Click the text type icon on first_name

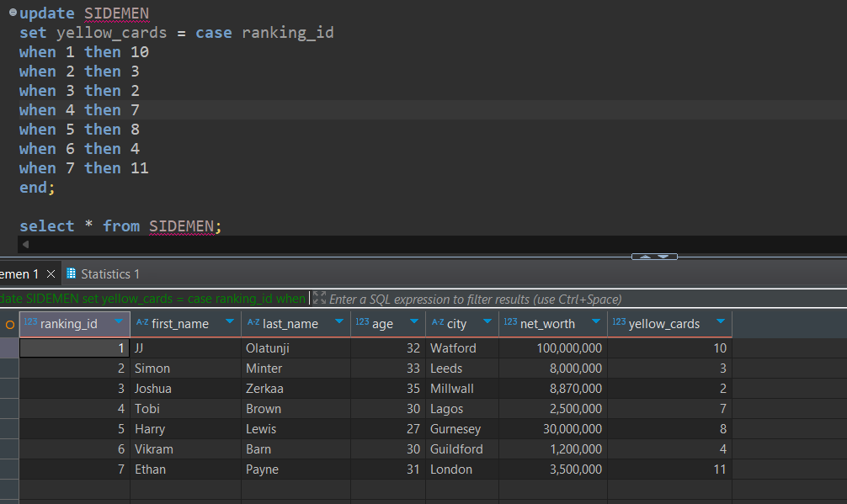pyautogui.click(x=142, y=322)
